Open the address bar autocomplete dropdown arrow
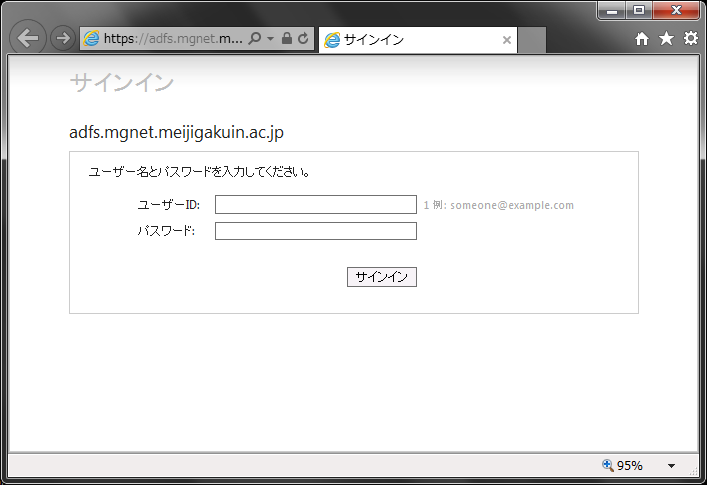 point(271,39)
